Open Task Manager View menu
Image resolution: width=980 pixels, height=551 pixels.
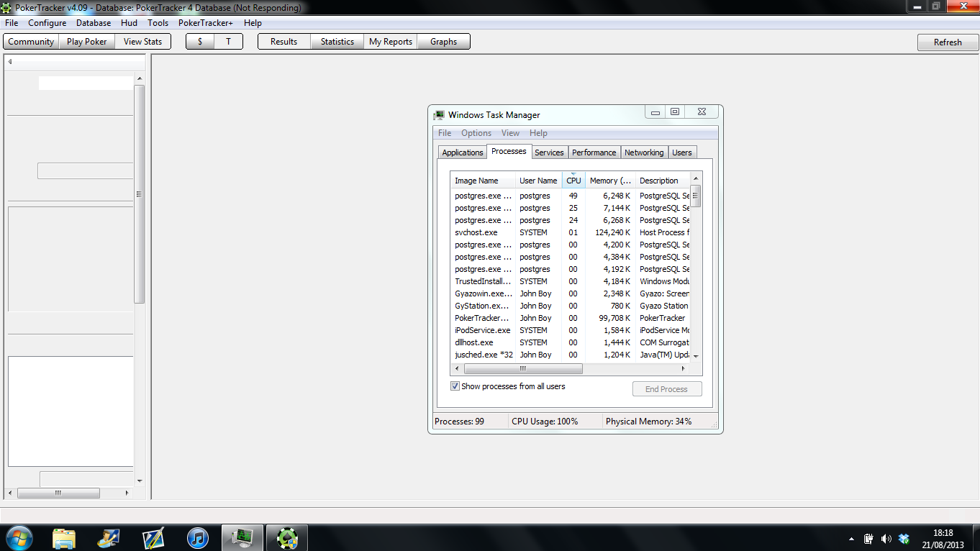click(x=510, y=133)
